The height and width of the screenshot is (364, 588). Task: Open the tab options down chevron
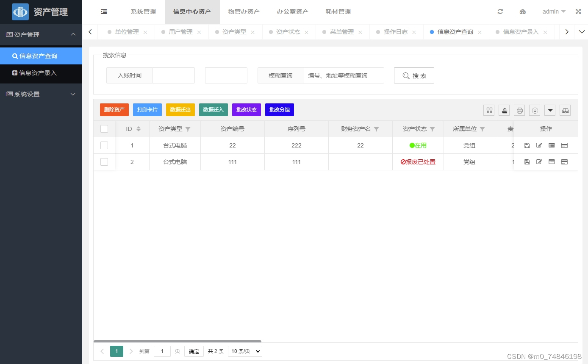click(582, 32)
